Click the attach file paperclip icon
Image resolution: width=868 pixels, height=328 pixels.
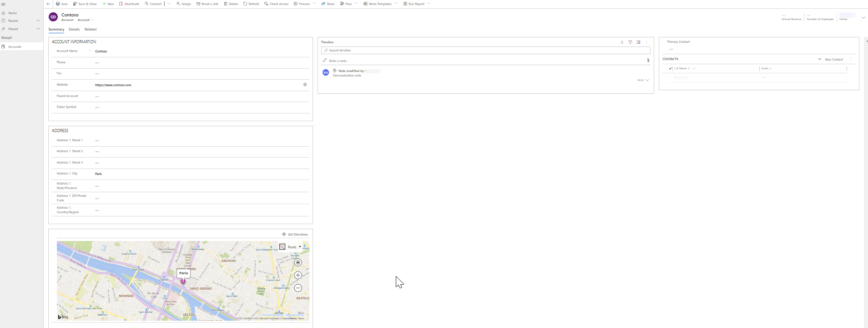tap(648, 60)
